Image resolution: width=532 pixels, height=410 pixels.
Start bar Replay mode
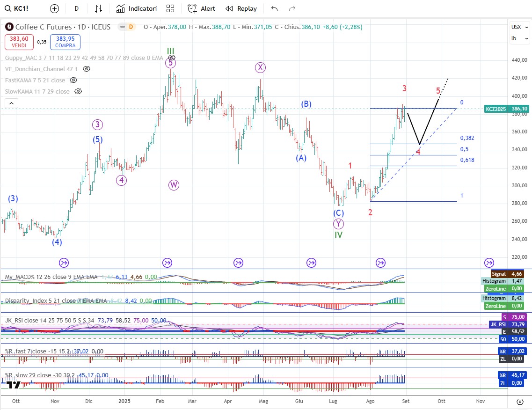pos(241,8)
